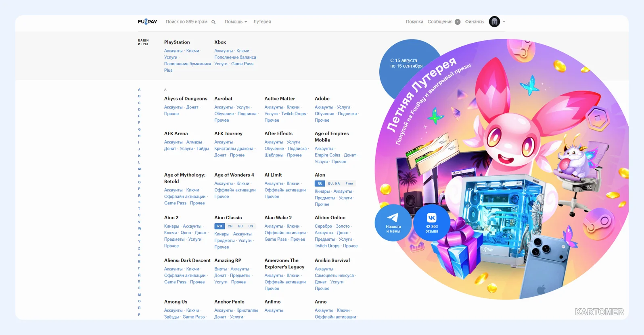
Task: Open Сообщения in the header
Action: pyautogui.click(x=440, y=22)
